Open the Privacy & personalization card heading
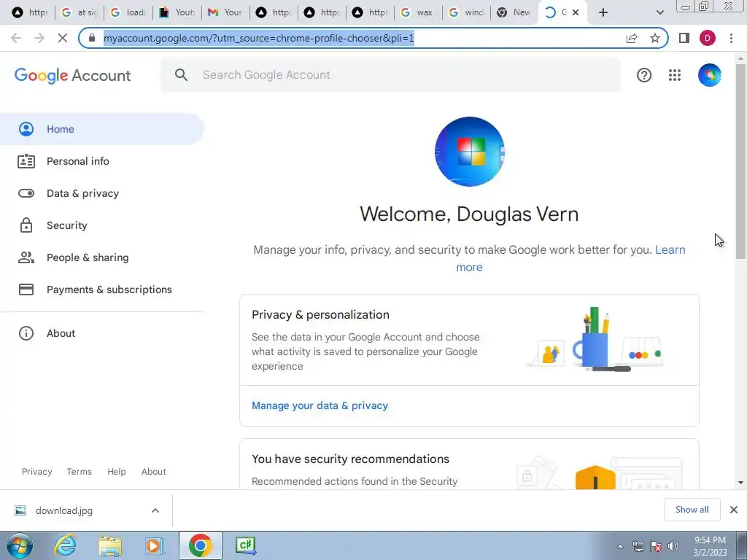Screen dimensions: 747x560 point(321,315)
